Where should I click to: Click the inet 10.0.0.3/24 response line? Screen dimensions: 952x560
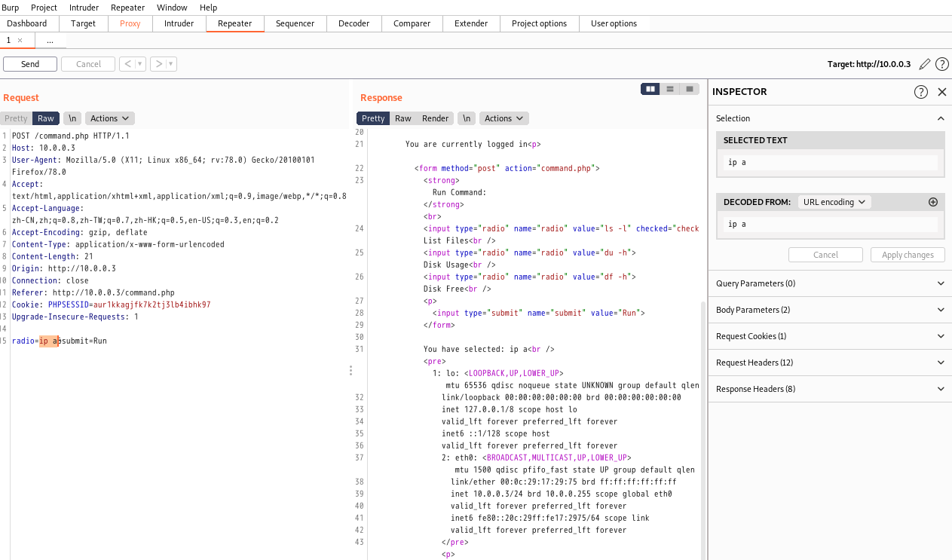561,494
